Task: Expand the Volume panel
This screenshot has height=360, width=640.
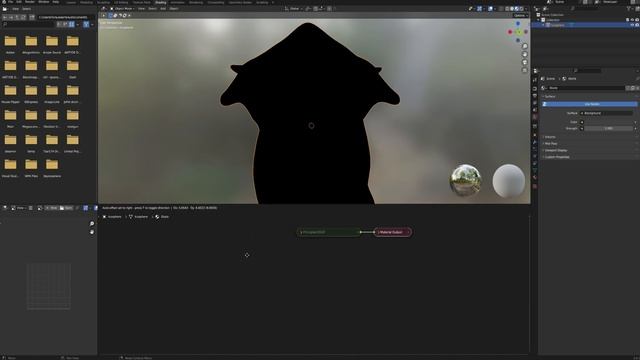Action: tap(550, 137)
